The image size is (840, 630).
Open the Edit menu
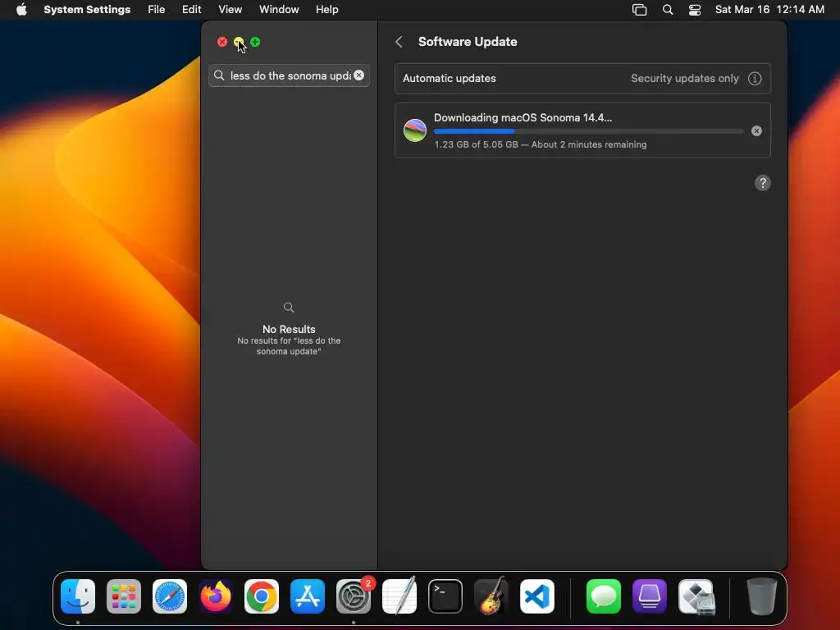(x=191, y=10)
